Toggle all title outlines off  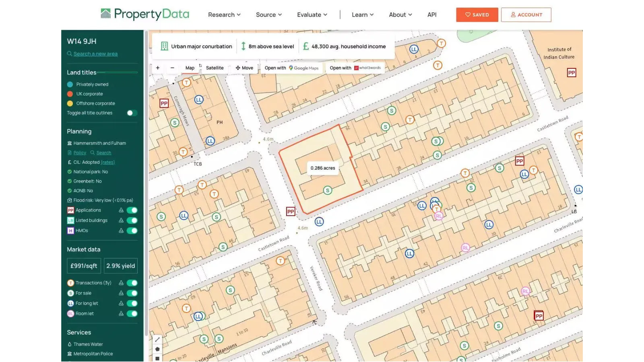(x=131, y=113)
